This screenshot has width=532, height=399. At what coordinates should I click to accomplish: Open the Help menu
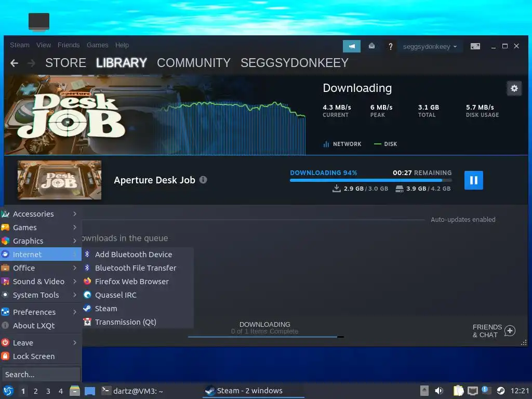122,45
